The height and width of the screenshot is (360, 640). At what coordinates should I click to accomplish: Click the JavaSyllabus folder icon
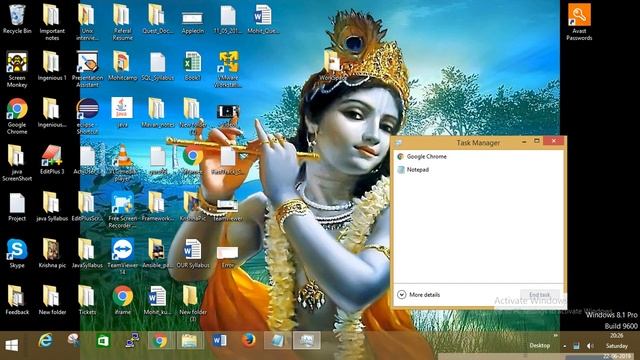pyautogui.click(x=87, y=253)
